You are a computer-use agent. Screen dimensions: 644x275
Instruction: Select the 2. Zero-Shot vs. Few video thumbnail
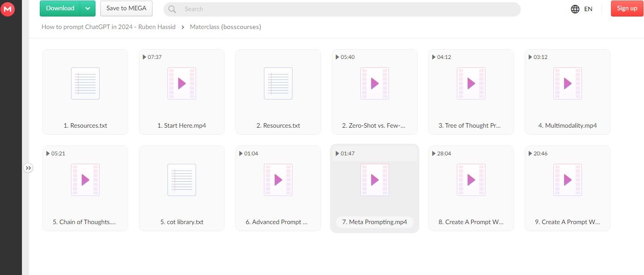point(375,83)
